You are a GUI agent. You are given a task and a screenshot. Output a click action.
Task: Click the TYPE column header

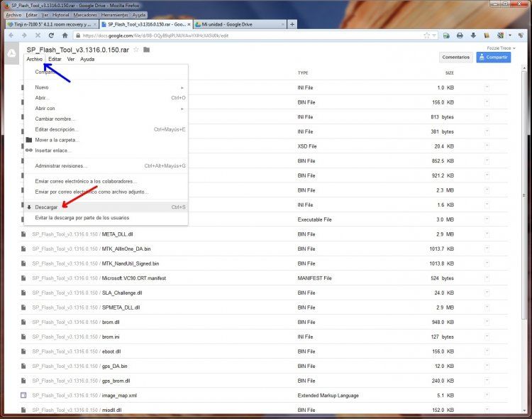303,72
